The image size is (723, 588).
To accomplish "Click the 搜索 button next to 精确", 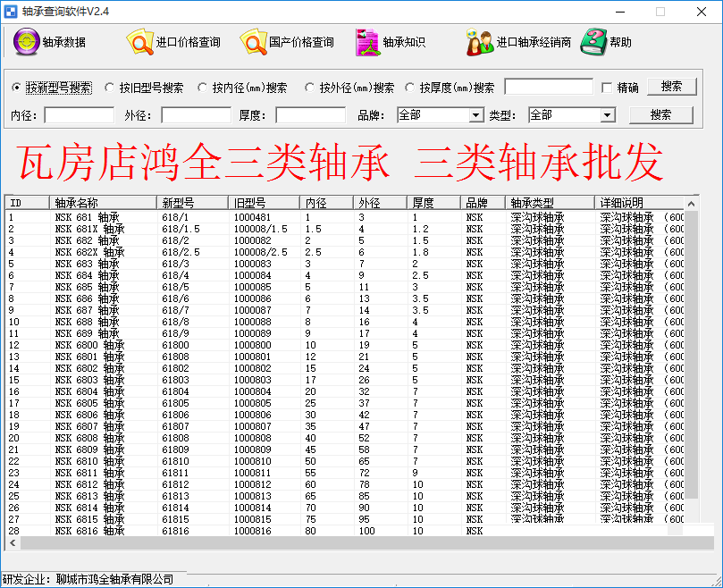I will [672, 87].
